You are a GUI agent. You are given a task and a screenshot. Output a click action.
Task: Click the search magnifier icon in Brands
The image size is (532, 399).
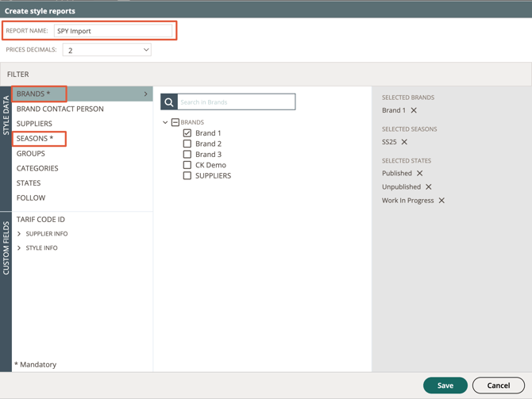(169, 102)
